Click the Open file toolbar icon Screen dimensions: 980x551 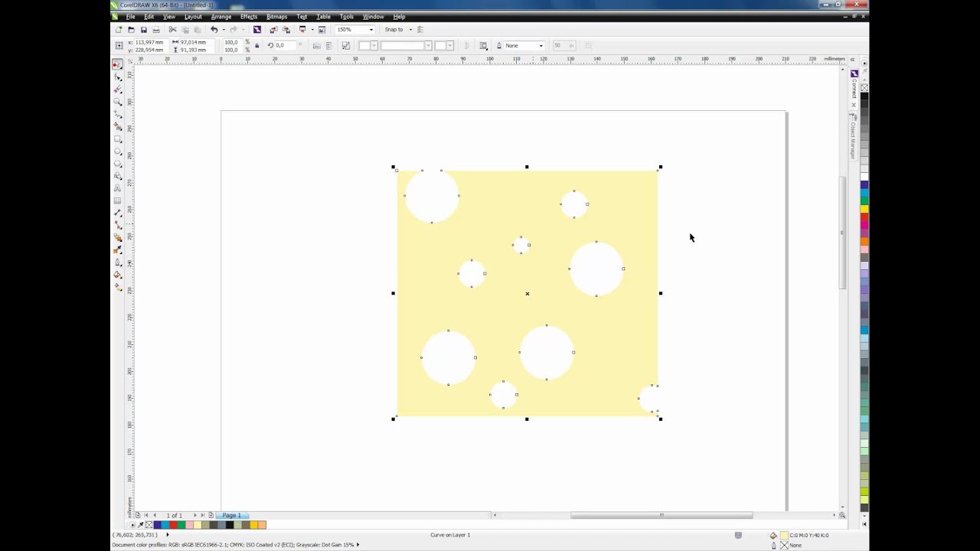coord(131,30)
